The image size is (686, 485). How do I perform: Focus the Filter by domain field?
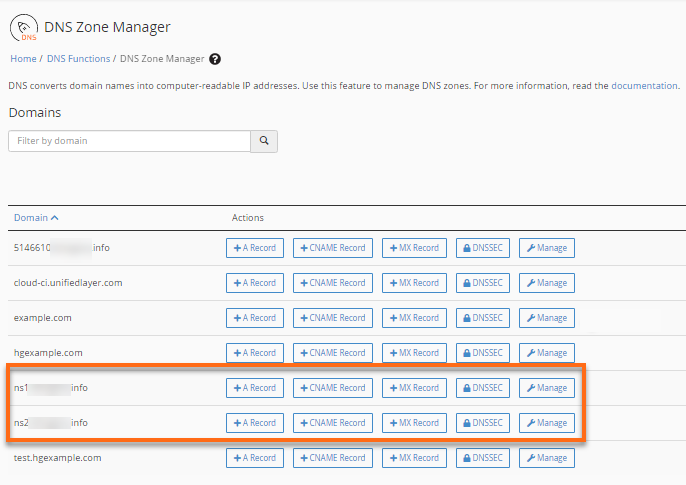tap(129, 141)
